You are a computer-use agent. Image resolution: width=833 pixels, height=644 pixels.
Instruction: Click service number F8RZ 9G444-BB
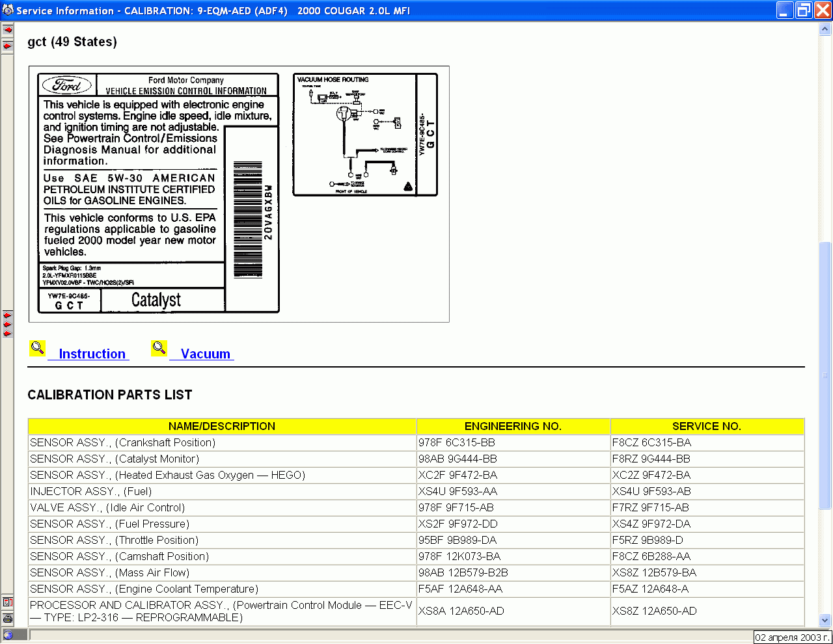pyautogui.click(x=651, y=459)
